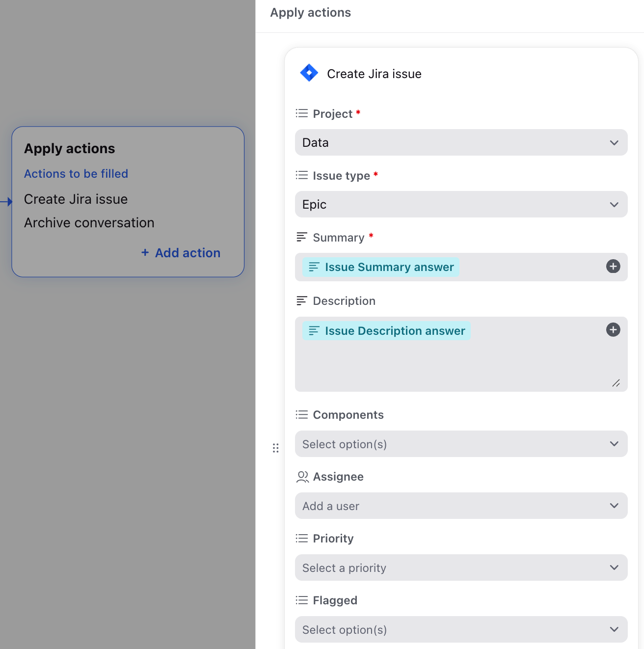Expand the Flagged Select option(s) dropdown

click(x=461, y=629)
